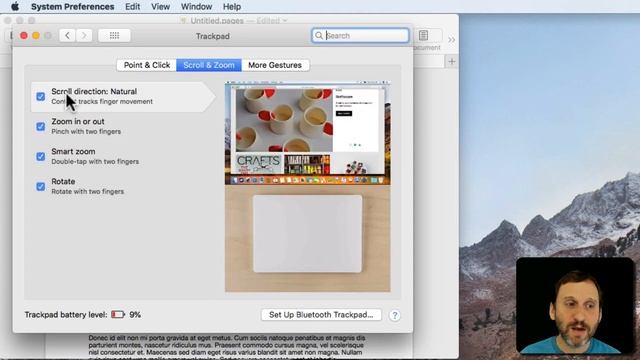This screenshot has width=640, height=360.
Task: Expand Pages toolbar overflow chevrons
Action: [x=451, y=40]
